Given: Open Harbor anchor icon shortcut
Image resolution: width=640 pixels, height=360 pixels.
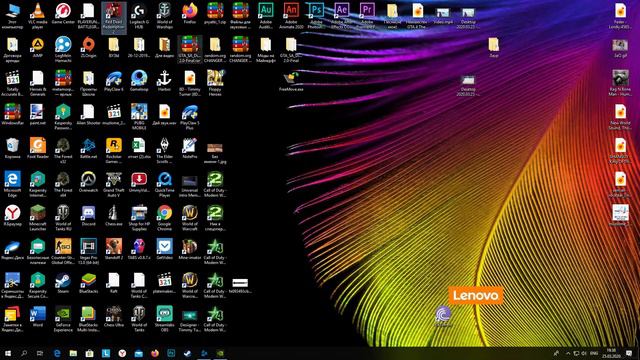Looking at the screenshot, I should (164, 81).
